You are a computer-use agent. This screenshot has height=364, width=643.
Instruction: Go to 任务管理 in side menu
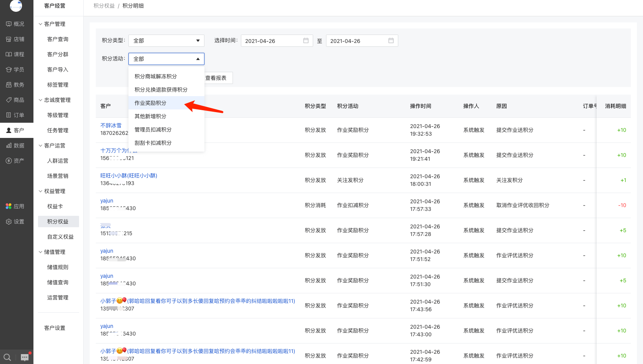58,130
